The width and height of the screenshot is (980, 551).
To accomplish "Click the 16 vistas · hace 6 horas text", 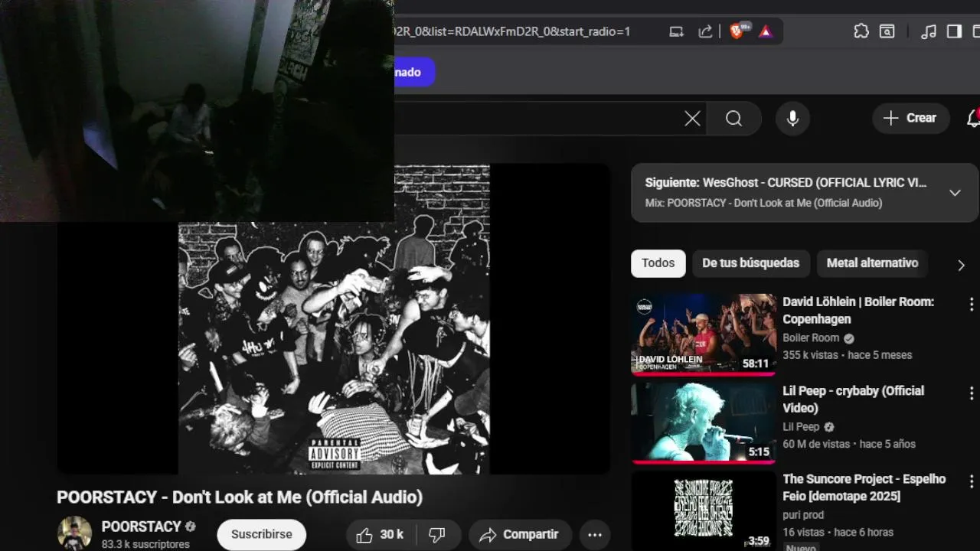I will [x=838, y=532].
